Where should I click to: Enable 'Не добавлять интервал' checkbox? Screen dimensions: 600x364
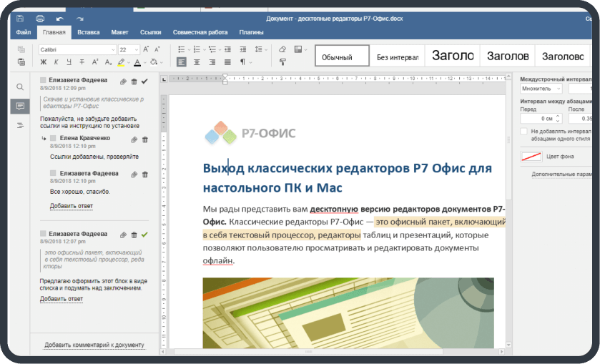click(524, 132)
